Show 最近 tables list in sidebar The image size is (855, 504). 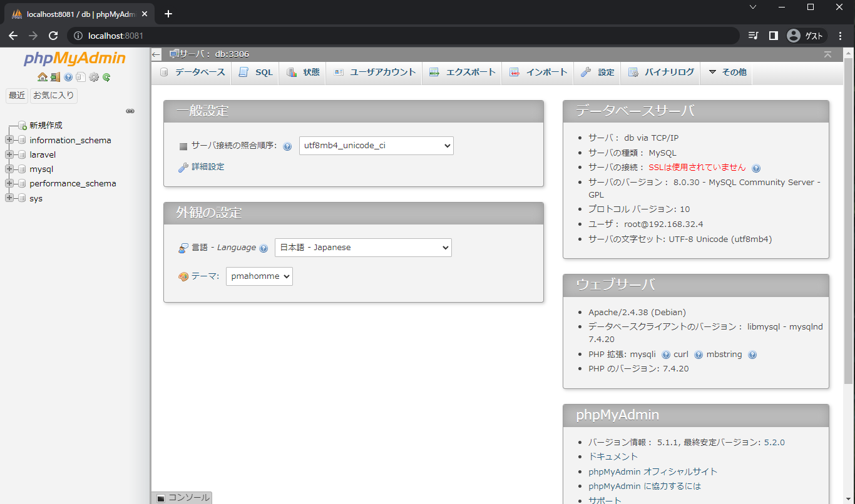(17, 96)
